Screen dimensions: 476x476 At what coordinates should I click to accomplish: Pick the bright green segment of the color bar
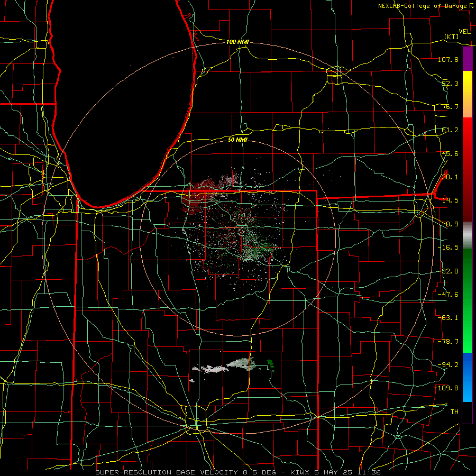pos(467,340)
